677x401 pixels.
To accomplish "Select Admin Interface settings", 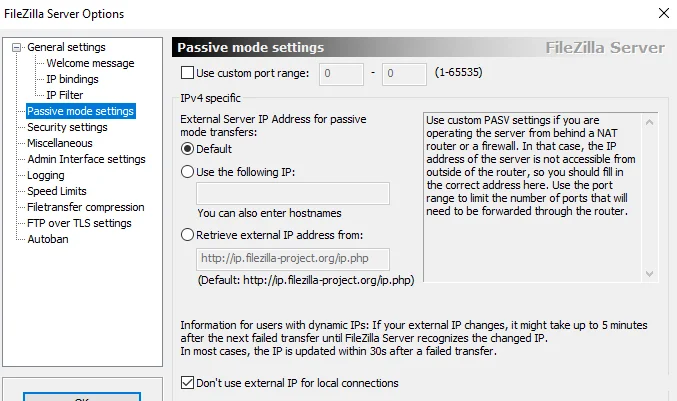I will tap(86, 159).
